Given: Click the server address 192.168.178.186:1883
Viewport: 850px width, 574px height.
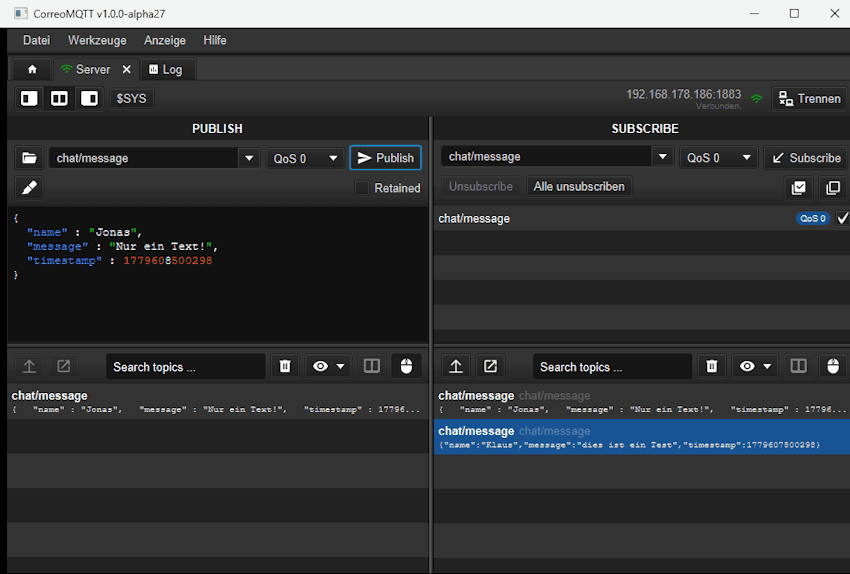Looking at the screenshot, I should 684,94.
